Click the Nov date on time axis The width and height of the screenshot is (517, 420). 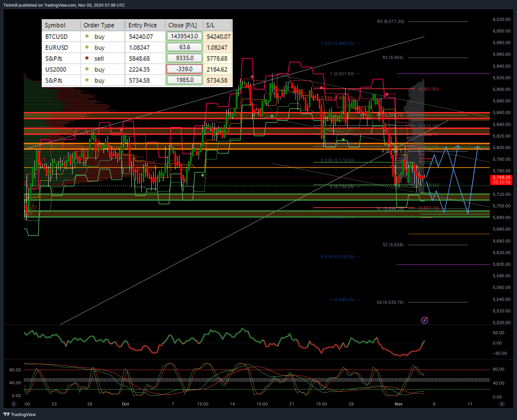click(x=399, y=404)
